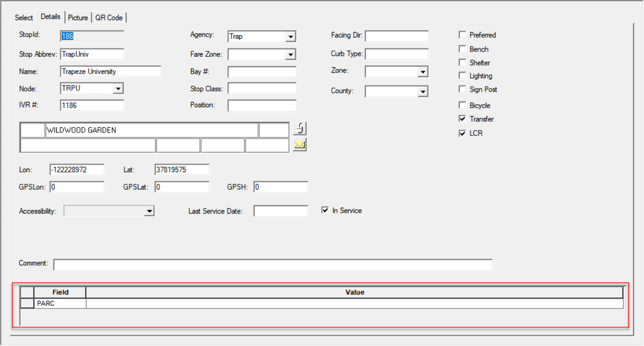Viewport: 644px width, 346px height.
Task: Check the Lighting option
Action: [x=462, y=76]
